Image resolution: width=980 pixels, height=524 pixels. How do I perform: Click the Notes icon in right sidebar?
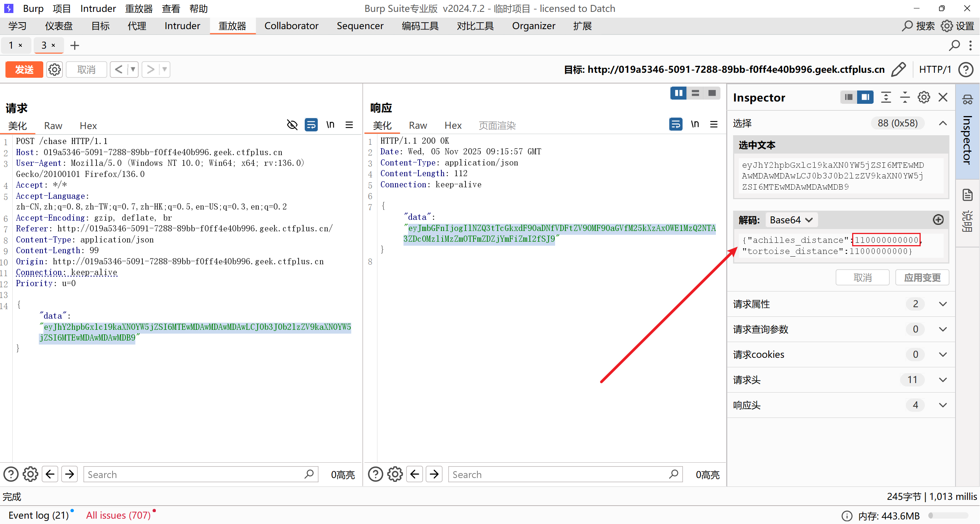tap(968, 195)
